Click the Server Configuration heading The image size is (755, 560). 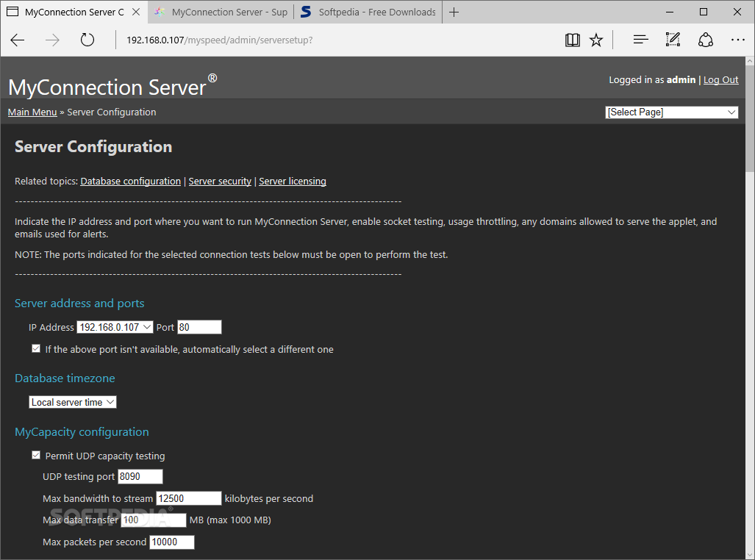click(93, 147)
